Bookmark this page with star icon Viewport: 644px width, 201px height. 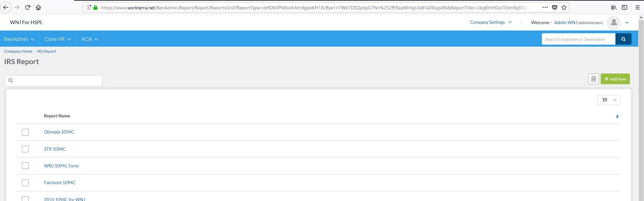pyautogui.click(x=564, y=7)
